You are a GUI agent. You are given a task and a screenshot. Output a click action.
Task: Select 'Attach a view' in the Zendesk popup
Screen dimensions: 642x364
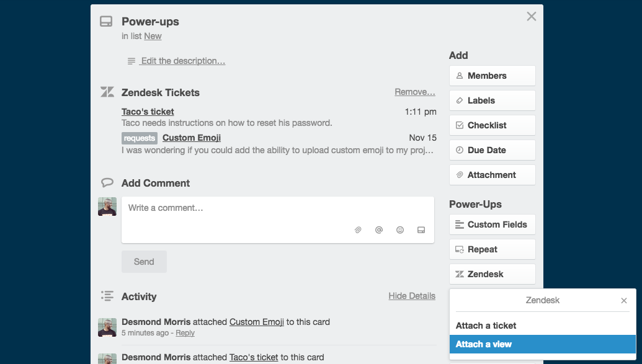point(484,344)
